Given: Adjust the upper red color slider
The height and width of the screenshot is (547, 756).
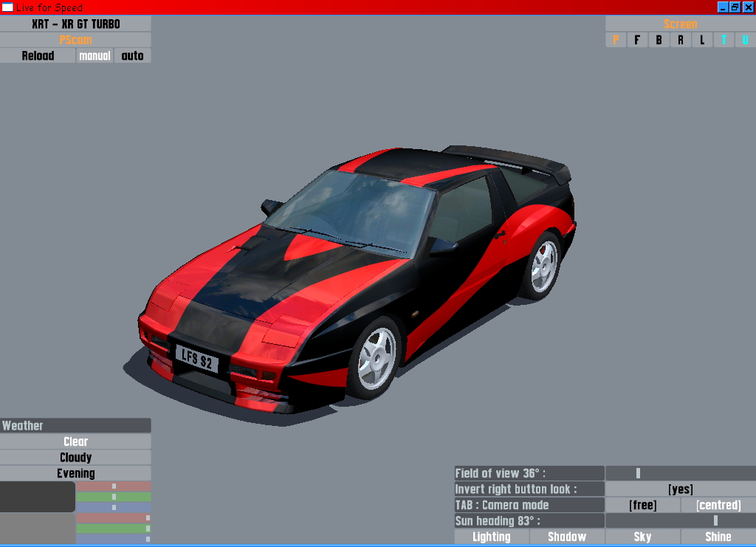Looking at the screenshot, I should coord(114,486).
